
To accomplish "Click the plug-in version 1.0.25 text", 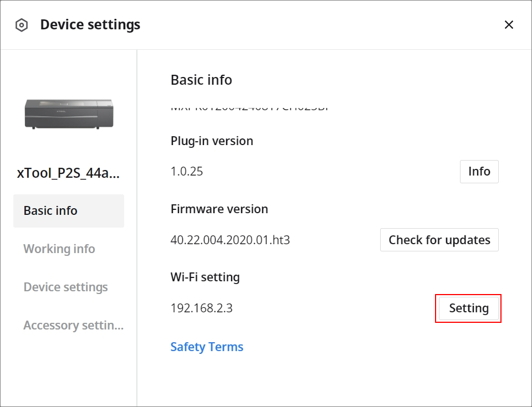I will [187, 172].
